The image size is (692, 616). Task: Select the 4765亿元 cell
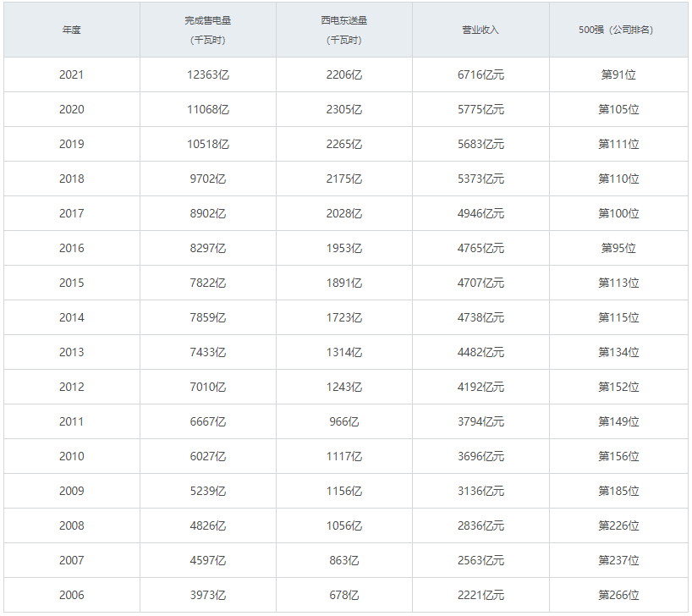481,248
